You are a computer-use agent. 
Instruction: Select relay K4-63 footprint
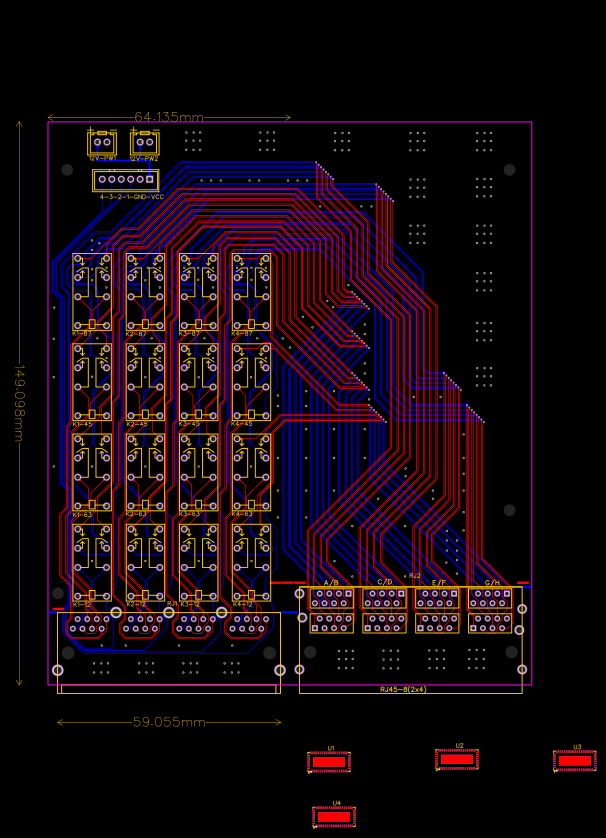click(251, 472)
